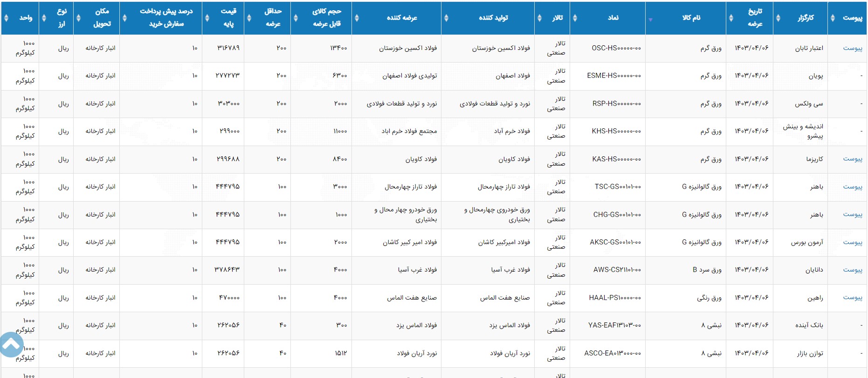Sort by نماد column arrows
Viewport: 868px width, 378px height.
point(575,18)
